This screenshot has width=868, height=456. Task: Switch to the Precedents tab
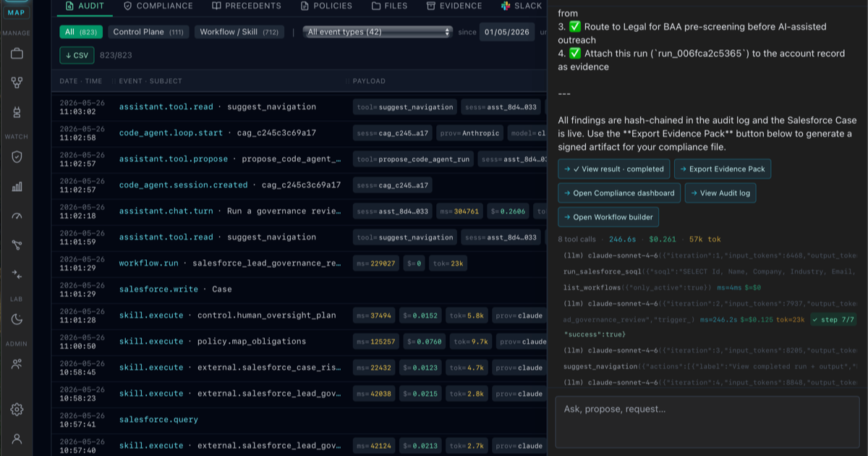(x=247, y=6)
